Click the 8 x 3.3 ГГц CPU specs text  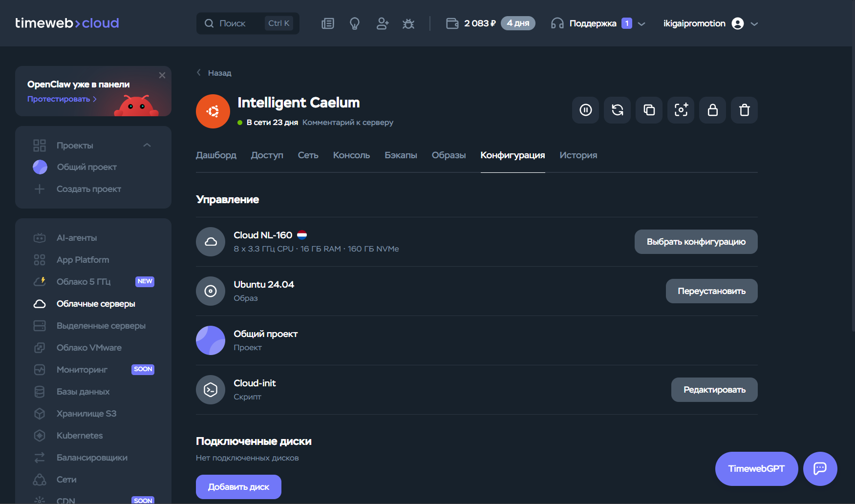tap(317, 249)
